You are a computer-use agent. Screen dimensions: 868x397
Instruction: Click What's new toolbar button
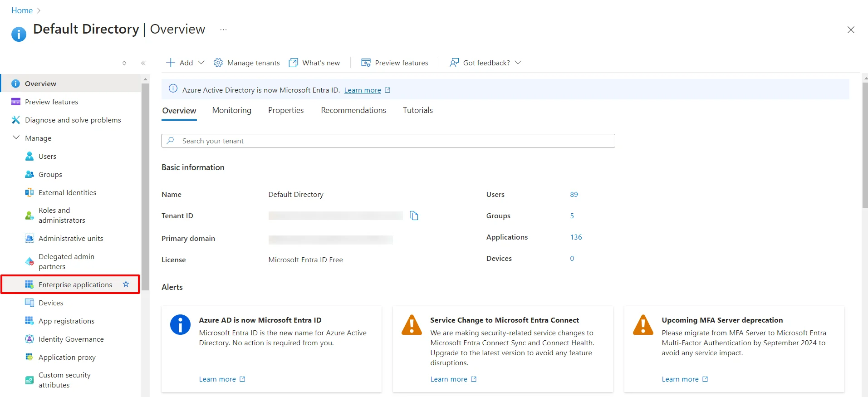(314, 63)
